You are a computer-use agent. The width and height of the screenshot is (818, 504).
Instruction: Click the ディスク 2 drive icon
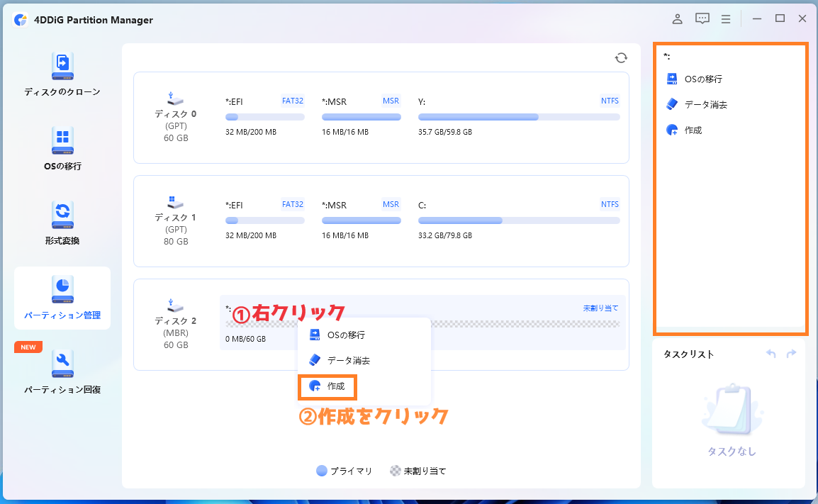(175, 306)
